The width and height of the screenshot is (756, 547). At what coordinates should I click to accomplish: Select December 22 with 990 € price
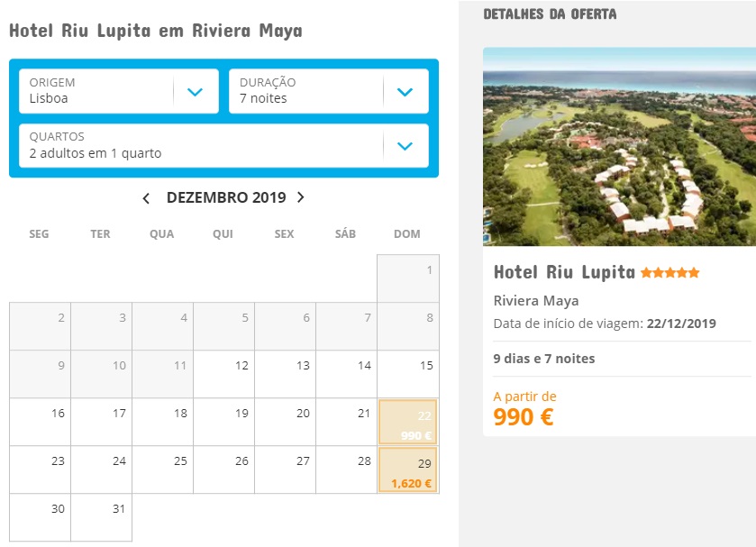[408, 422]
